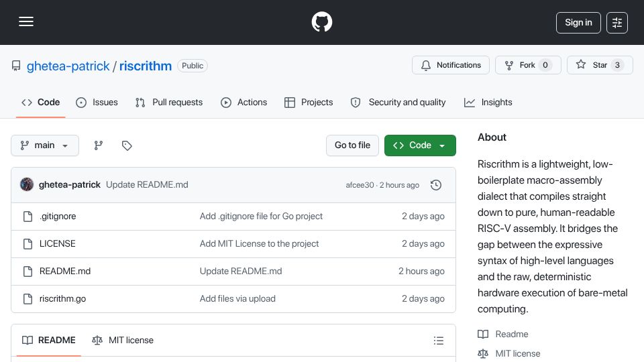The width and height of the screenshot is (644, 362).
Task: Click the Go to file button
Action: click(352, 145)
